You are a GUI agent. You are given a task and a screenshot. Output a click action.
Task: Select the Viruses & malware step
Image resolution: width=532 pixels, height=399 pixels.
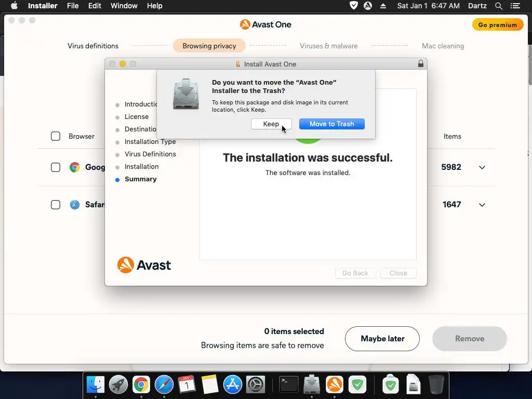(328, 46)
